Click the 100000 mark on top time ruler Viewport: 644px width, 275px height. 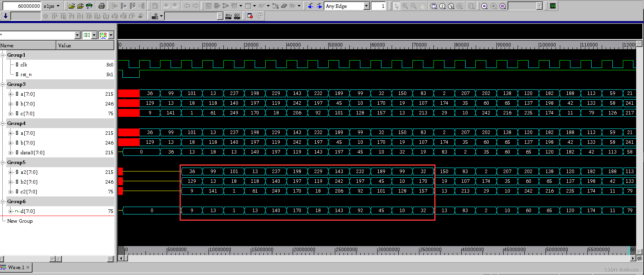pyautogui.click(x=547, y=45)
